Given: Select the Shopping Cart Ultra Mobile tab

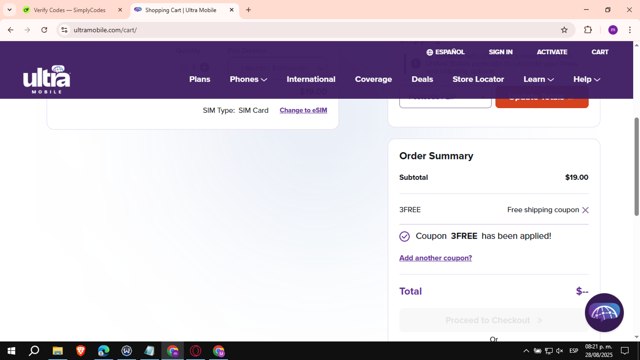Looking at the screenshot, I should (180, 10).
